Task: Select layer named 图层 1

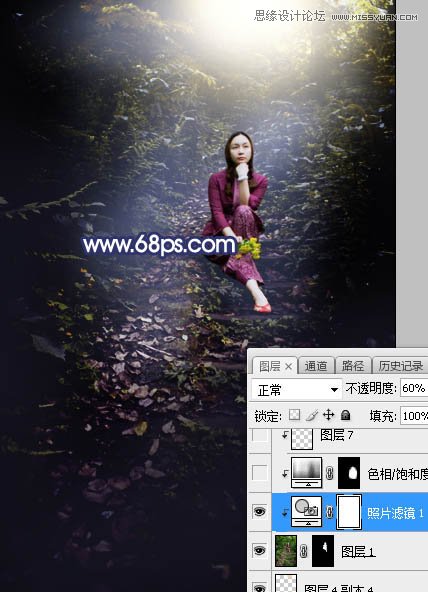Action: pos(358,552)
